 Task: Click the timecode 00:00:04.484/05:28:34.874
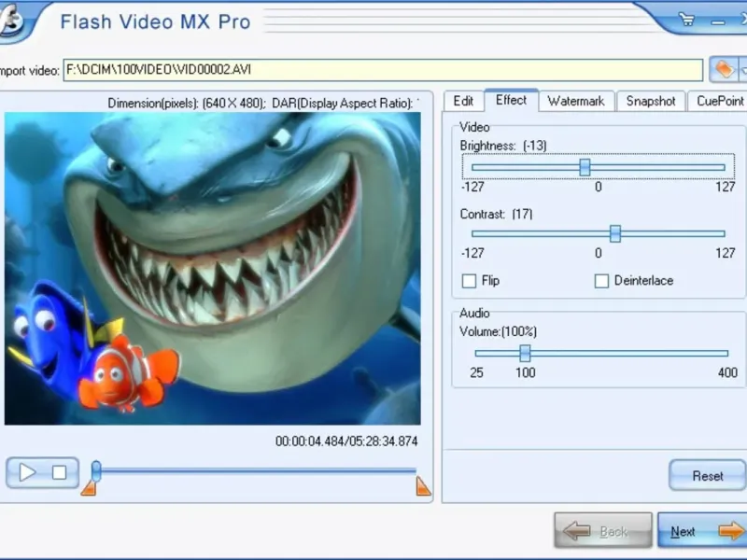tap(346, 441)
